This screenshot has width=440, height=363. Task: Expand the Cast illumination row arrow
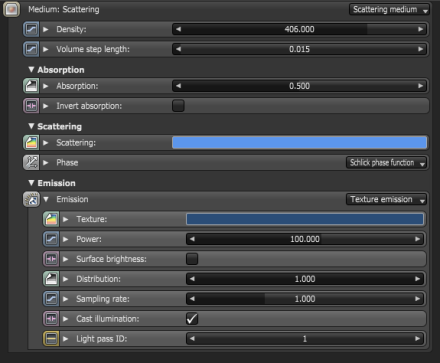66,319
